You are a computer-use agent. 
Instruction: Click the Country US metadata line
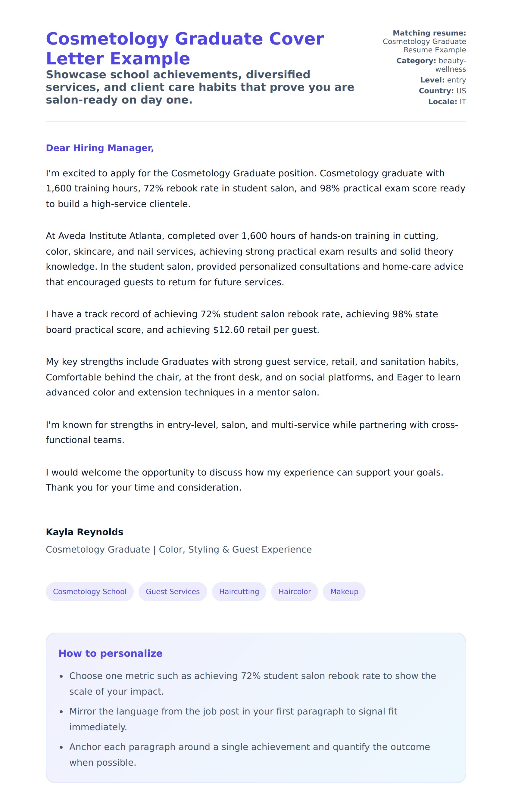point(442,91)
